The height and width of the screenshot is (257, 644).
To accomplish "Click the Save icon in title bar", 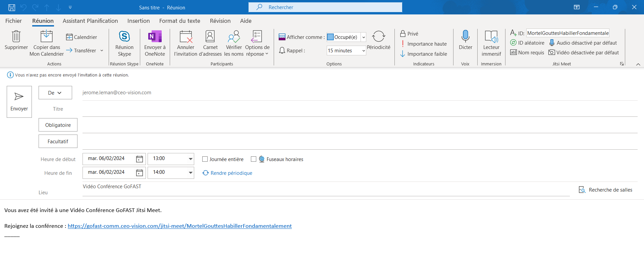I will [12, 7].
